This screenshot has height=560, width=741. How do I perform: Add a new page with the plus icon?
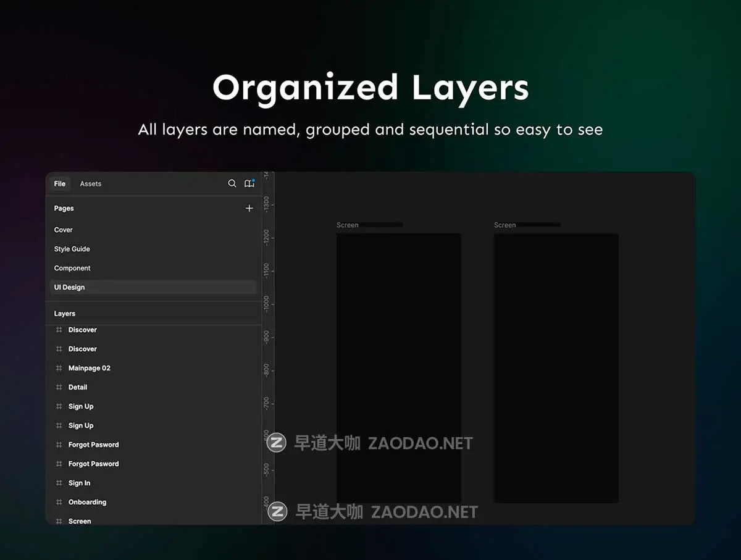(x=249, y=208)
